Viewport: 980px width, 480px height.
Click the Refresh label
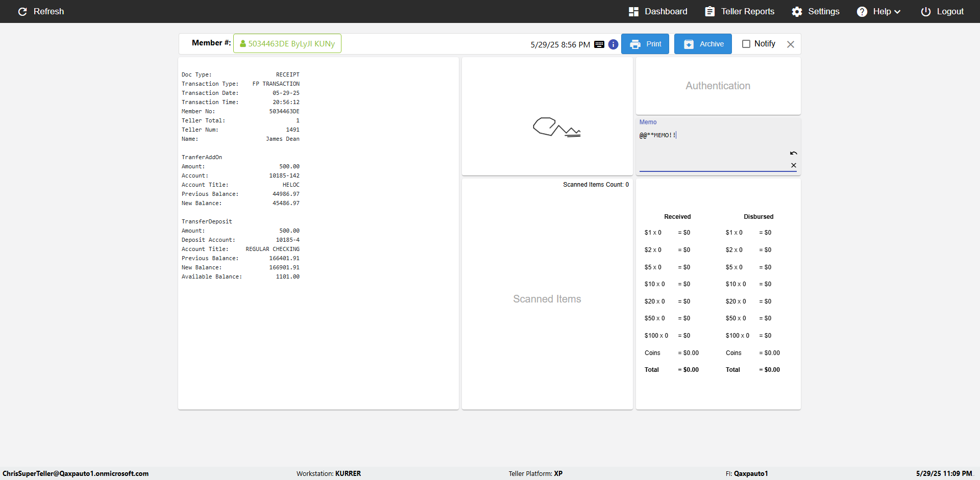coord(48,11)
